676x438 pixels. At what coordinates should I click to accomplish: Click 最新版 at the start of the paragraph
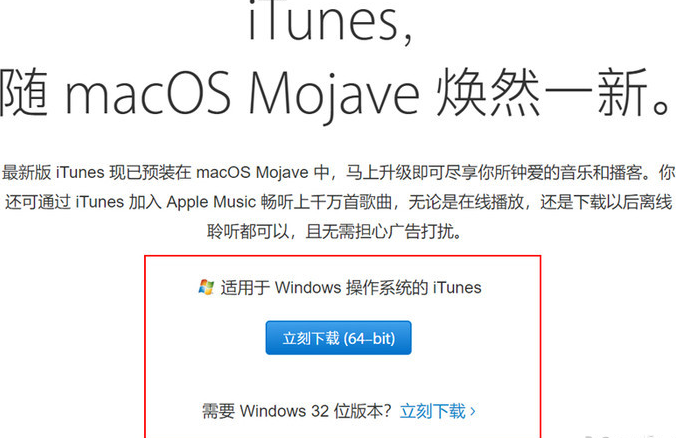pos(27,172)
